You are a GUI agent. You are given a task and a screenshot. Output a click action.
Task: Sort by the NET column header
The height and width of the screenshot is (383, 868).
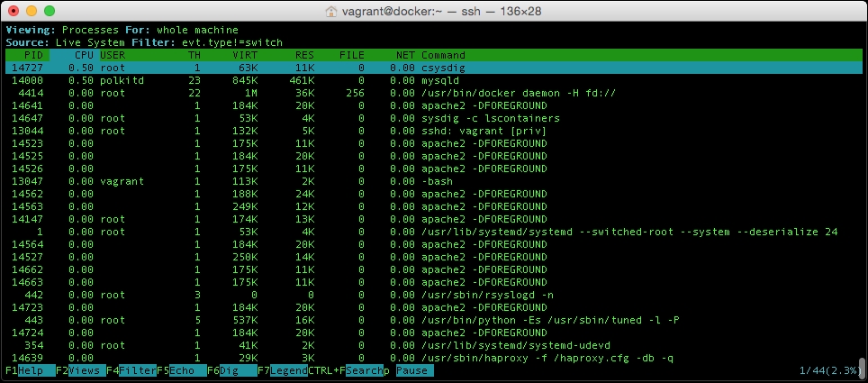[405, 55]
